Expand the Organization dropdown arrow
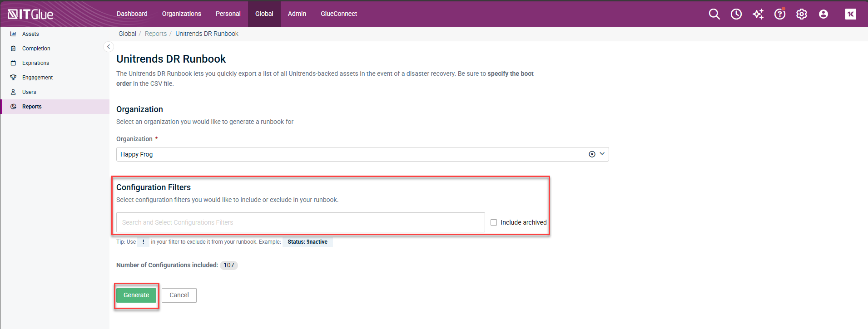This screenshot has width=868, height=329. (602, 154)
